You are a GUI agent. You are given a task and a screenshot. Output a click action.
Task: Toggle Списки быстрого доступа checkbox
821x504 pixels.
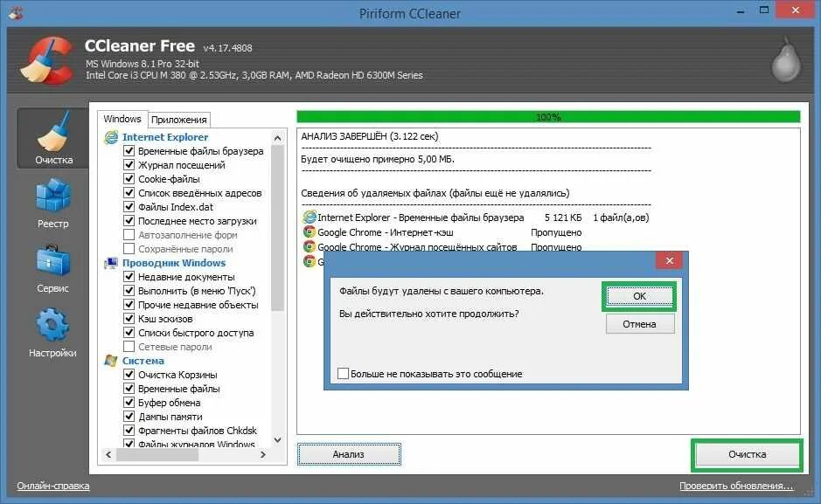[129, 333]
